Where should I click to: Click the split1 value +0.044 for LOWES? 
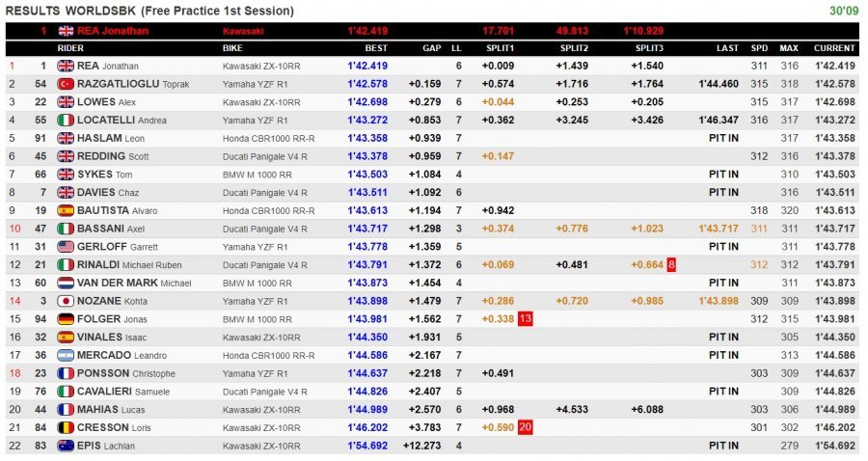pyautogui.click(x=498, y=102)
